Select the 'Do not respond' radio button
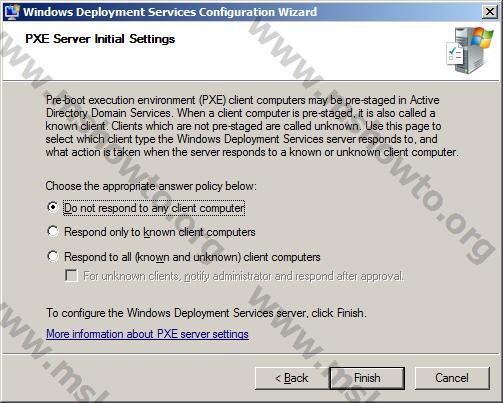Screen dimensions: 503x403 click(x=53, y=207)
